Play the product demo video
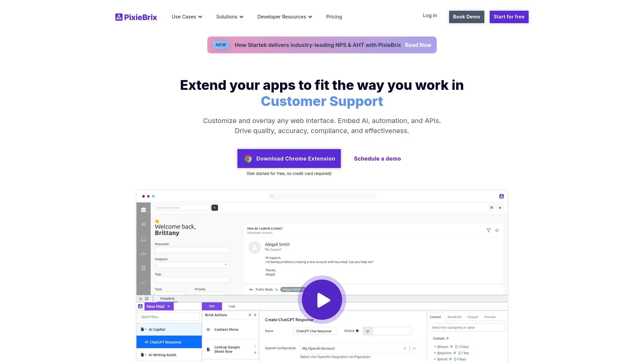The width and height of the screenshot is (644, 362). (x=322, y=300)
